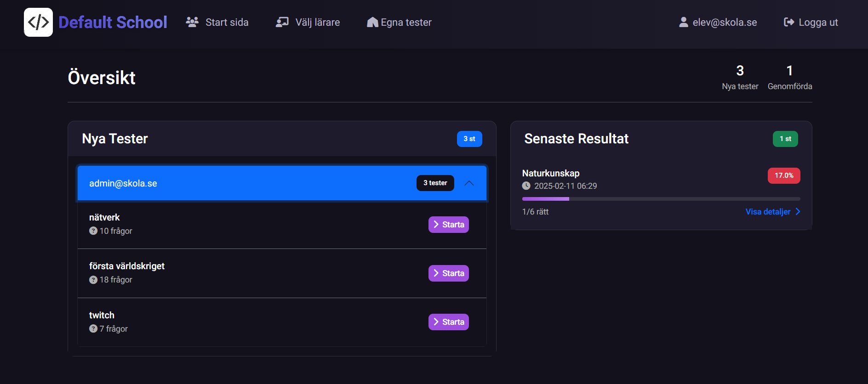The width and height of the screenshot is (868, 384).
Task: Open Visa detaljer for Naturkunskap
Action: (768, 212)
